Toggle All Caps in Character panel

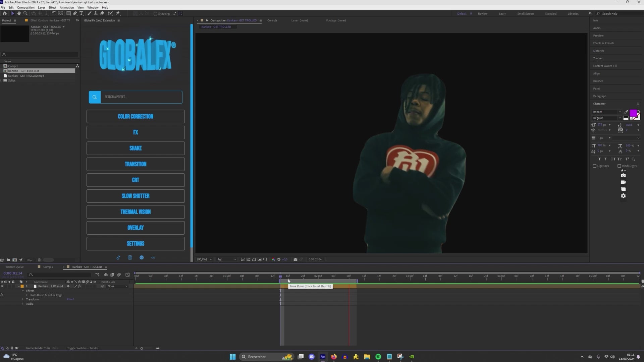coord(613,159)
